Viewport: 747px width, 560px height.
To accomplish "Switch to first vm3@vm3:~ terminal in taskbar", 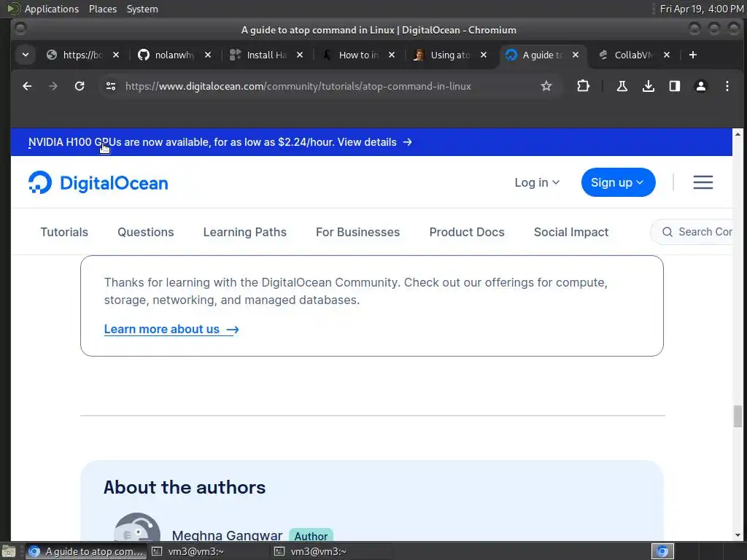I will click(x=208, y=551).
